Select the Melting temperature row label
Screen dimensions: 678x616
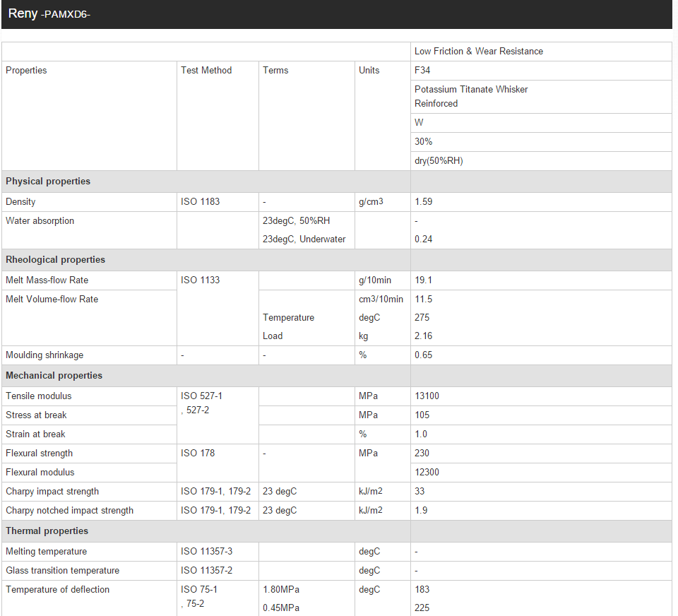coord(46,551)
